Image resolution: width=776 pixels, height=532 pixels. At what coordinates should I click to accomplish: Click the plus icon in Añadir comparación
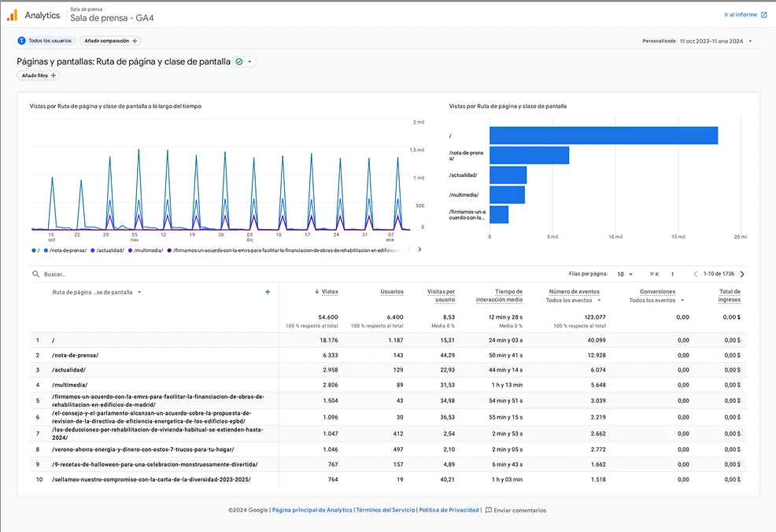(135, 41)
